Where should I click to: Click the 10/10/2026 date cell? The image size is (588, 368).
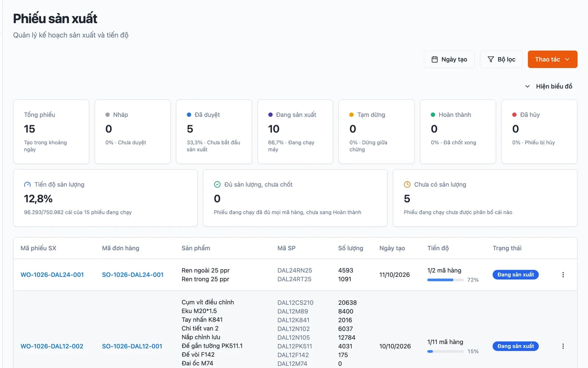(395, 346)
